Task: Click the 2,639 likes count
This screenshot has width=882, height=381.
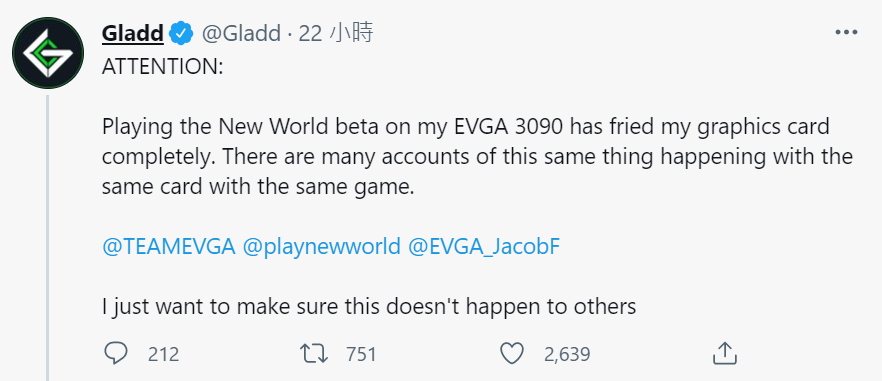Action: pos(567,355)
